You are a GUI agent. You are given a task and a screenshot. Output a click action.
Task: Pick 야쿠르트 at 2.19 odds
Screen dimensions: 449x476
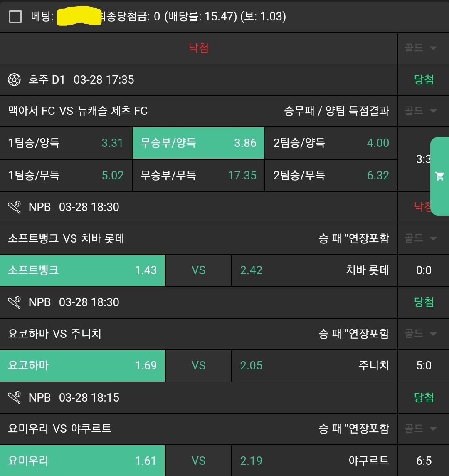point(314,461)
